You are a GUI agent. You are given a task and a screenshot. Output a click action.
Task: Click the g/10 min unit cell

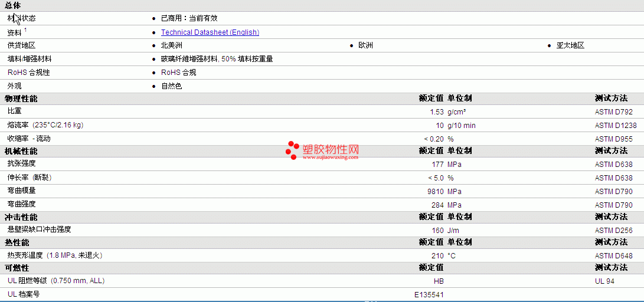point(461,126)
